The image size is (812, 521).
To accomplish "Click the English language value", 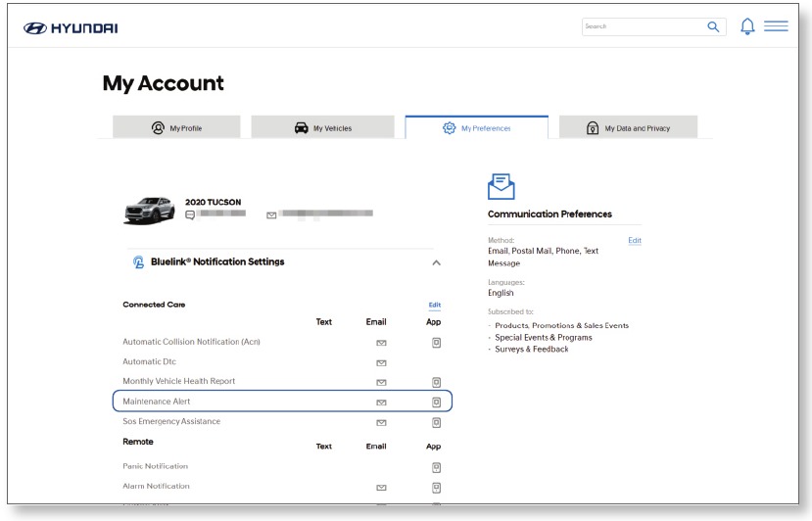I will (501, 293).
